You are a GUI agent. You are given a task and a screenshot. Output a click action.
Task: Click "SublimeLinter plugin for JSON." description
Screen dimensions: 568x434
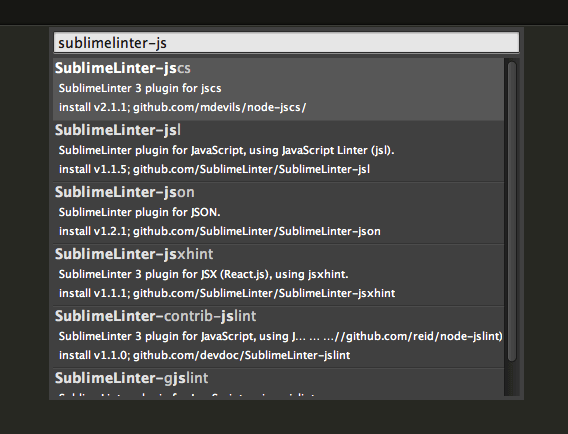[139, 212]
